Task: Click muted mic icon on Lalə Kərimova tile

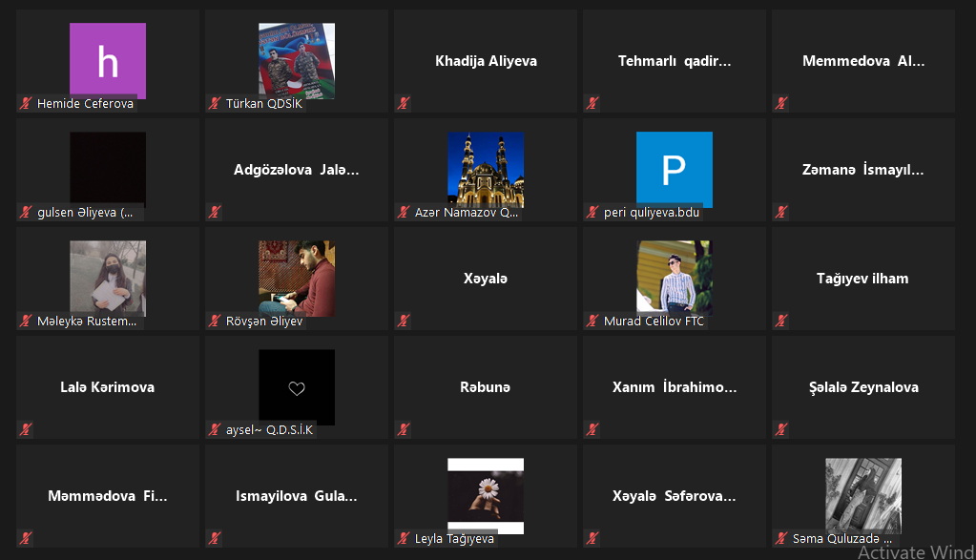Action: (x=26, y=429)
